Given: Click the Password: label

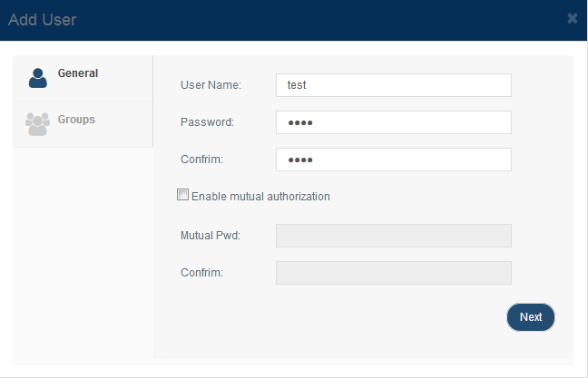Looking at the screenshot, I should [207, 122].
